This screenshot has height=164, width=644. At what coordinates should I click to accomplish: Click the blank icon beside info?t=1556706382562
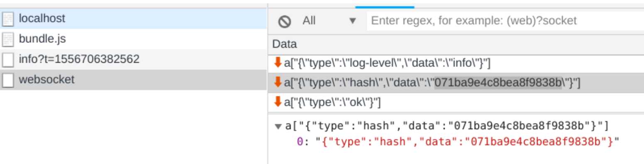click(8, 60)
